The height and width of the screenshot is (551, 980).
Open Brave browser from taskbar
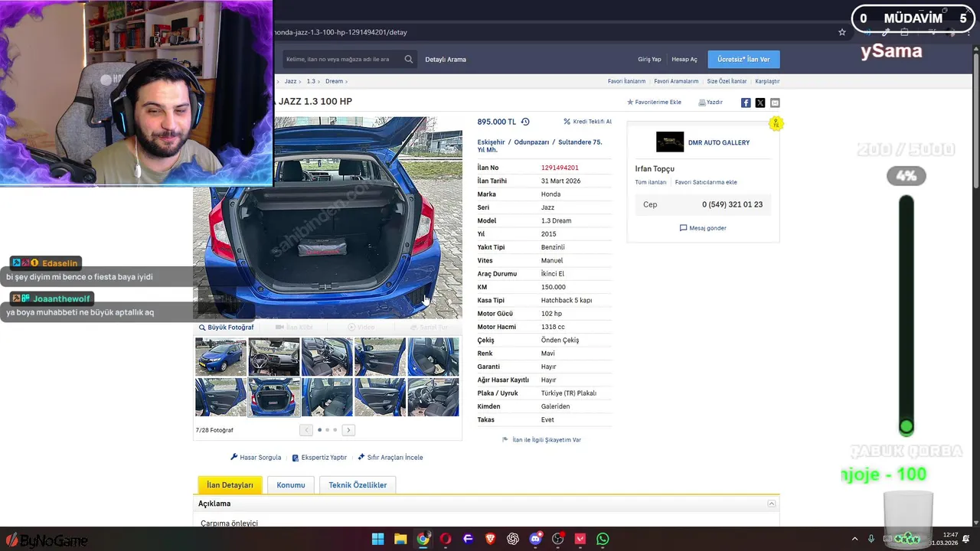(x=490, y=539)
